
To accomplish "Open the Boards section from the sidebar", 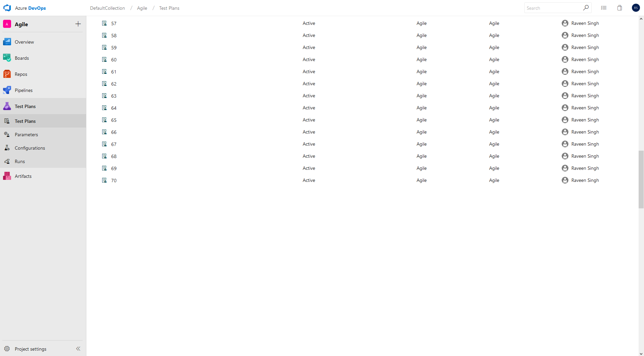I will (22, 58).
